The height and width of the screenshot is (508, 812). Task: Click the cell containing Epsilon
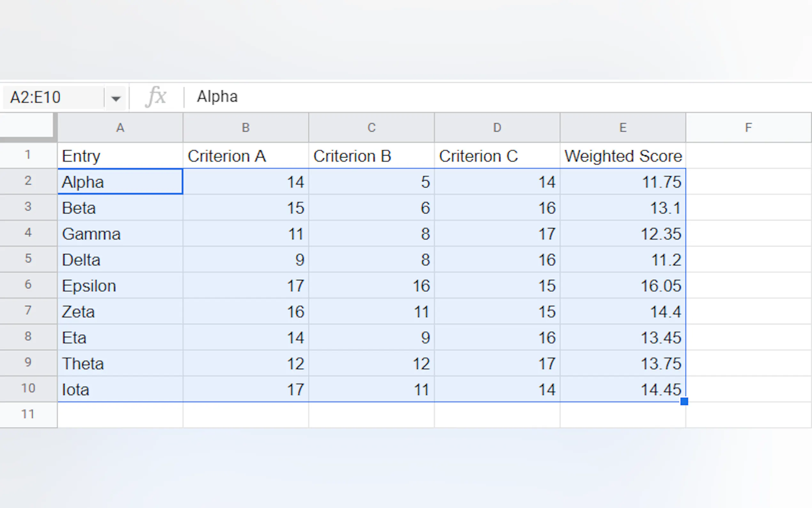click(120, 286)
